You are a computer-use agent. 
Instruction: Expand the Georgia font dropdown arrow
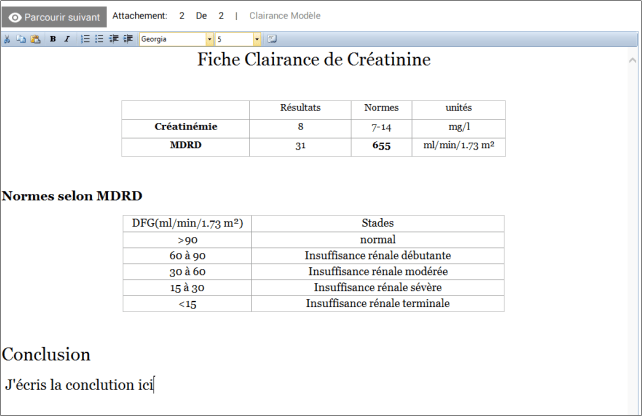[x=209, y=39]
